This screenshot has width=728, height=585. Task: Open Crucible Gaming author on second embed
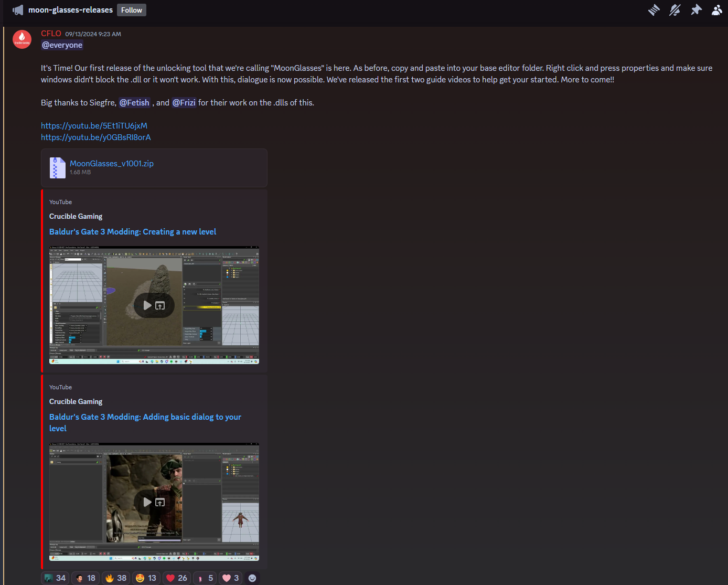coord(76,401)
